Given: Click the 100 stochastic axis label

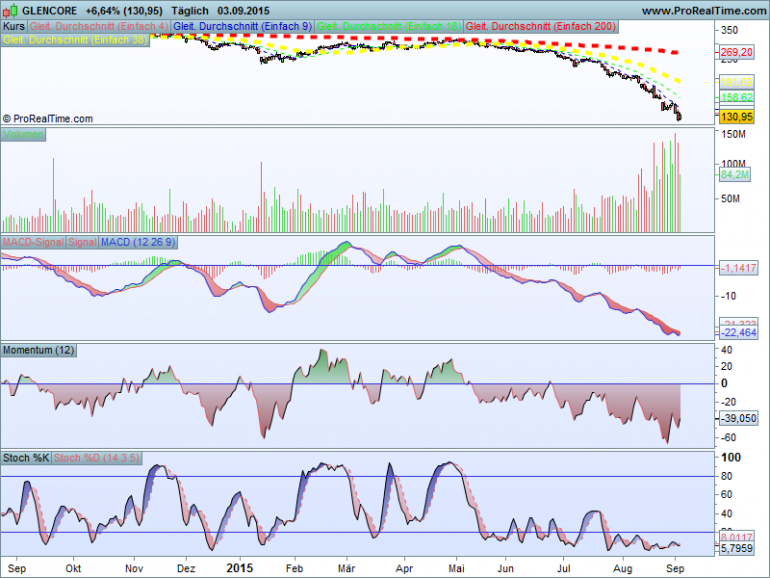Looking at the screenshot, I should pyautogui.click(x=731, y=457).
